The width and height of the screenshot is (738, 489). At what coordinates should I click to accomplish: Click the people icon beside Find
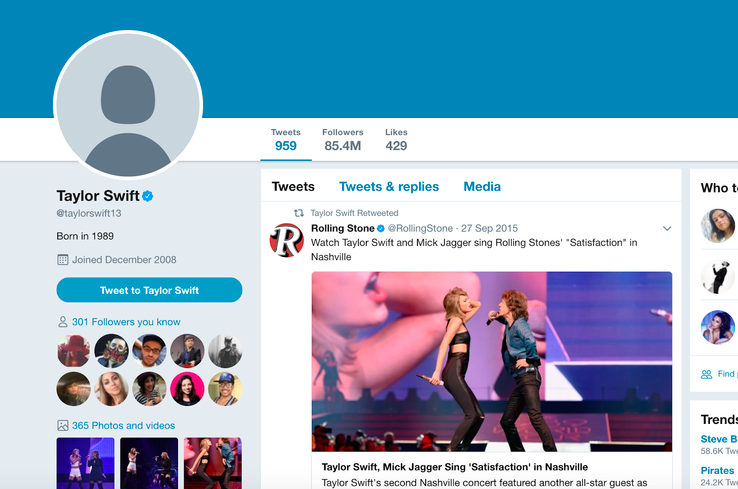coord(706,374)
